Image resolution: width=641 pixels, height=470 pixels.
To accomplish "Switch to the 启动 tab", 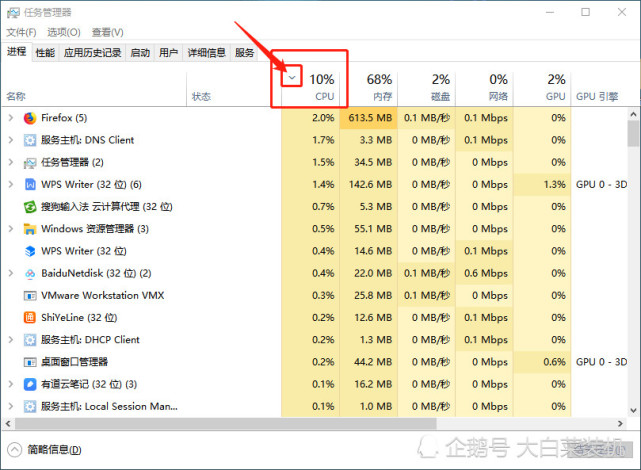I will 140,53.
